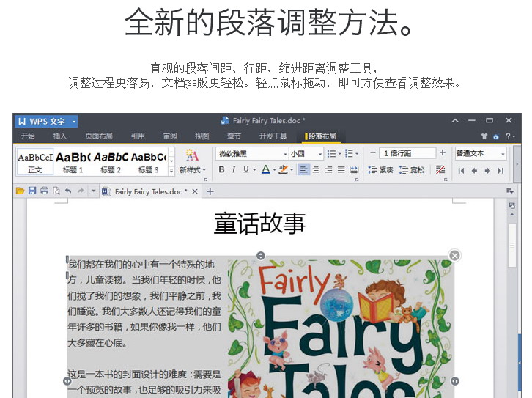This screenshot has height=398, width=532.
Task: Click the Bold formatting icon
Action: click(222, 170)
